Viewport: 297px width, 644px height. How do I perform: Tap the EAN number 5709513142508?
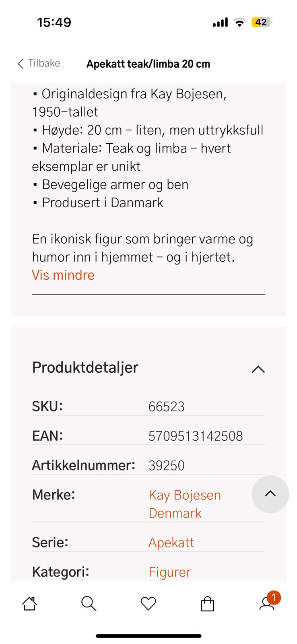coord(196,436)
